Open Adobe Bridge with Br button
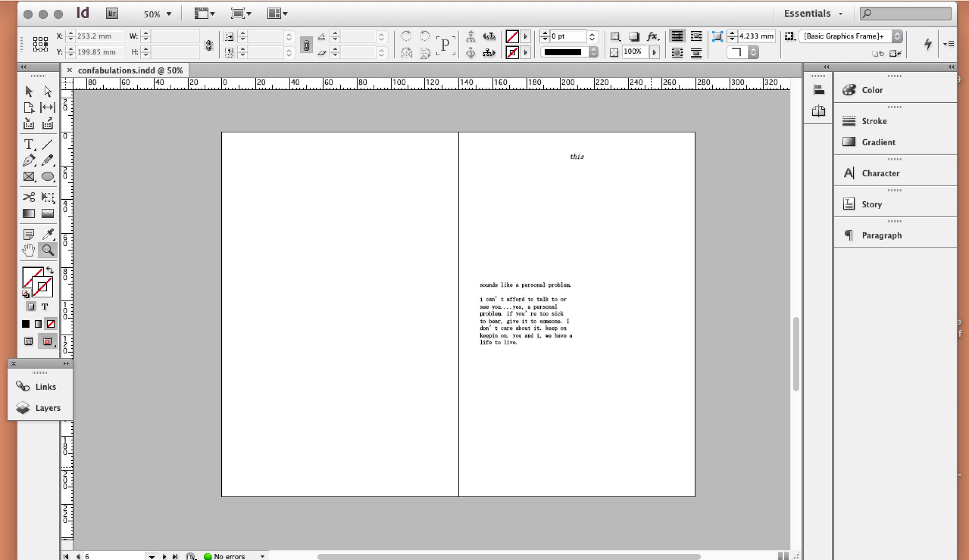Screen dimensions: 969x560 pos(112,14)
